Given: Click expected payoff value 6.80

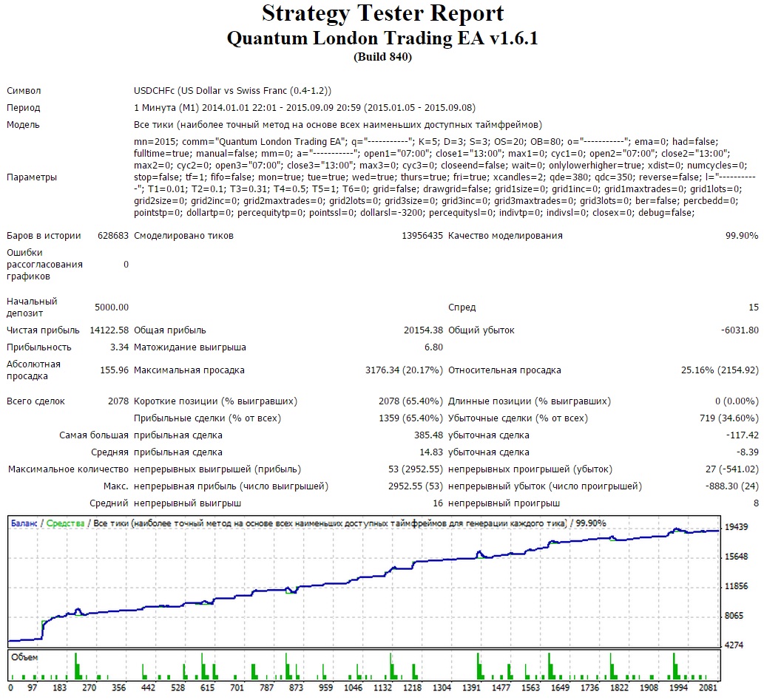Looking at the screenshot, I should point(433,347).
